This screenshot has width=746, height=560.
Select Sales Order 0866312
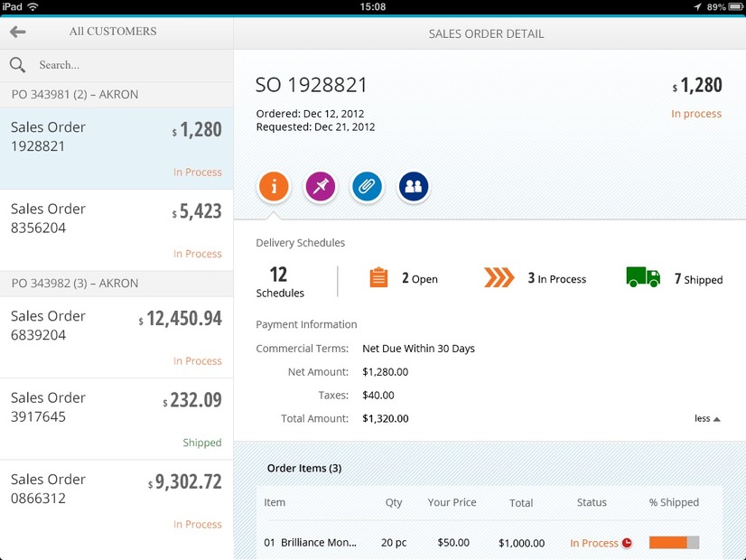117,501
